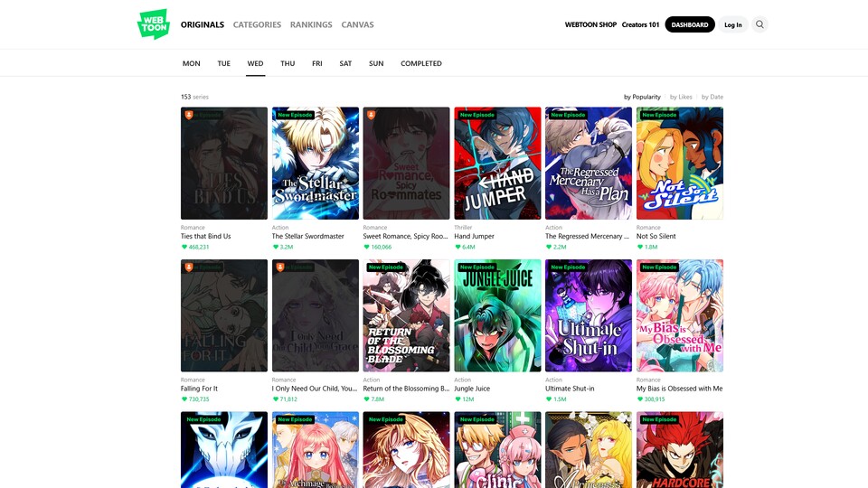Click the heart icon under Jungle Juice
The width and height of the screenshot is (868, 488).
tap(458, 399)
